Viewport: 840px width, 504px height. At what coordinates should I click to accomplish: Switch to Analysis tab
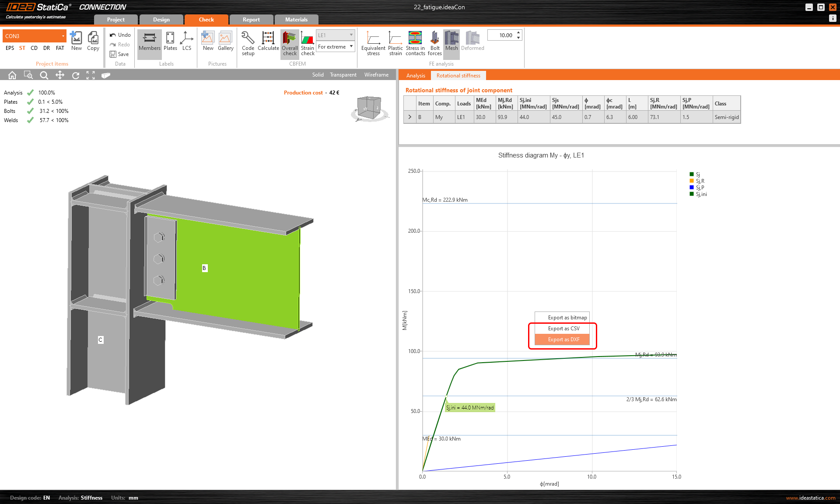415,76
